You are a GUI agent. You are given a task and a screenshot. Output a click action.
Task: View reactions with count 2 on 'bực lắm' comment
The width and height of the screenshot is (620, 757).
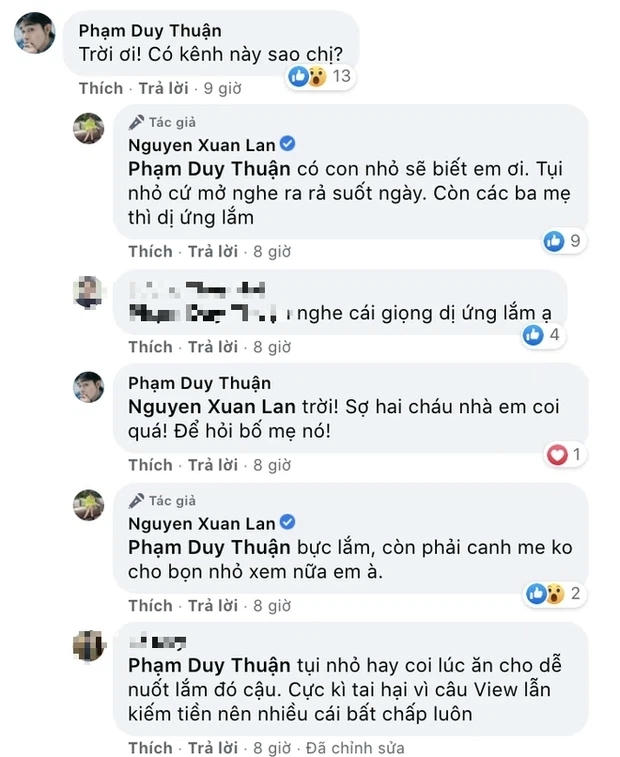point(554,593)
